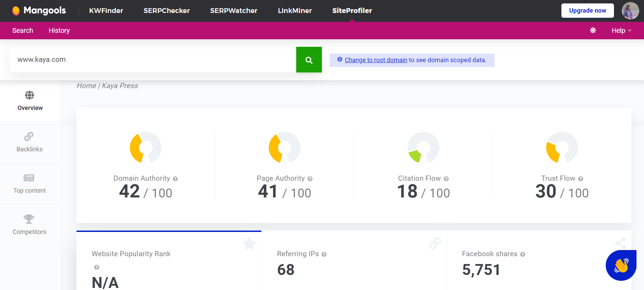Viewport: 644px width, 290px height.
Task: Click Domain Authority help question icon
Action: [x=175, y=179]
